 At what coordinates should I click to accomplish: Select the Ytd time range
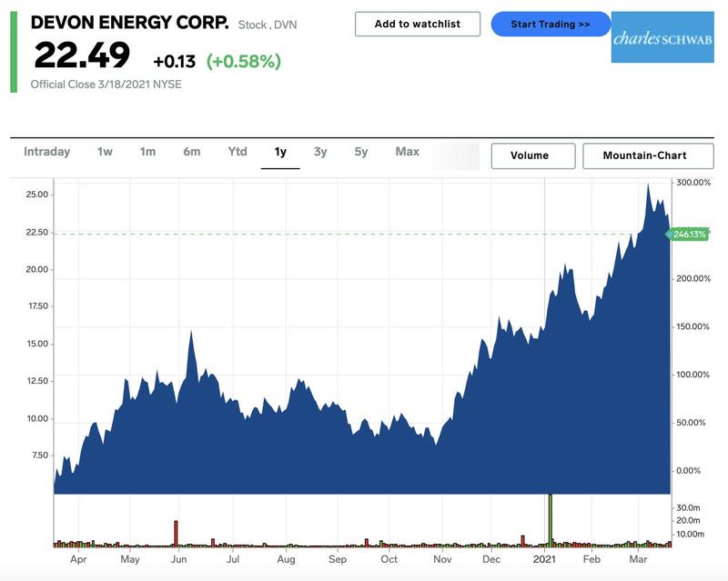pos(238,152)
